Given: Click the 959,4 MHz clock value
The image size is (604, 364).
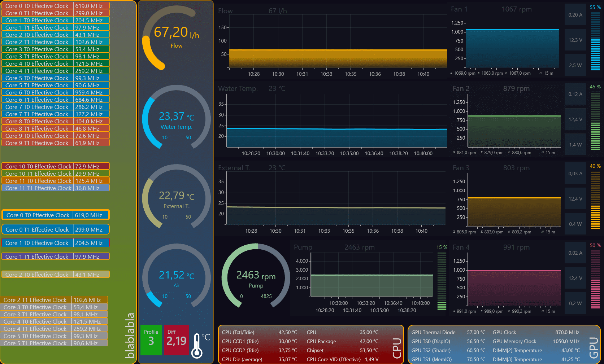Looking at the screenshot, I should pos(89,92).
